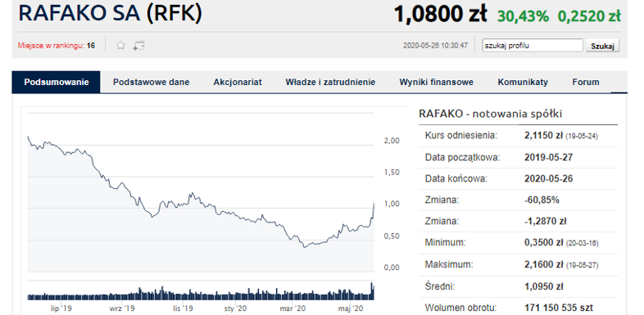Open the Podsumowanie tab
Image resolution: width=644 pixels, height=315 pixels.
point(57,82)
